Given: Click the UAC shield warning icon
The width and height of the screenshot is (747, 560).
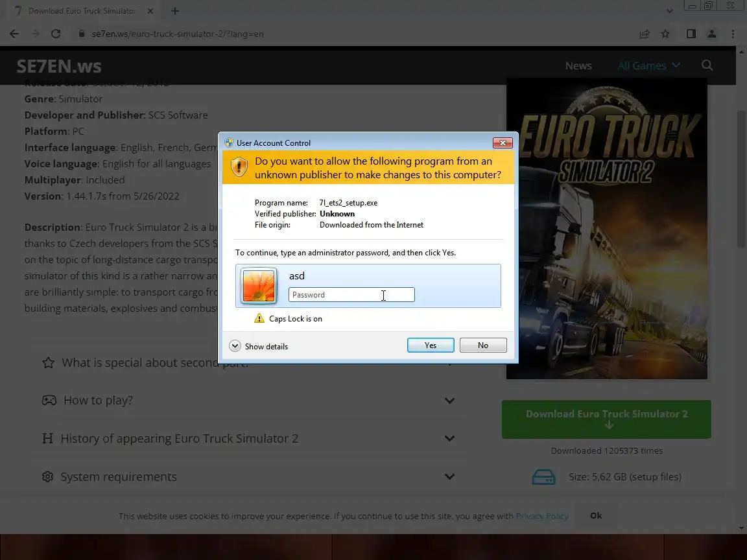Looking at the screenshot, I should (239, 167).
